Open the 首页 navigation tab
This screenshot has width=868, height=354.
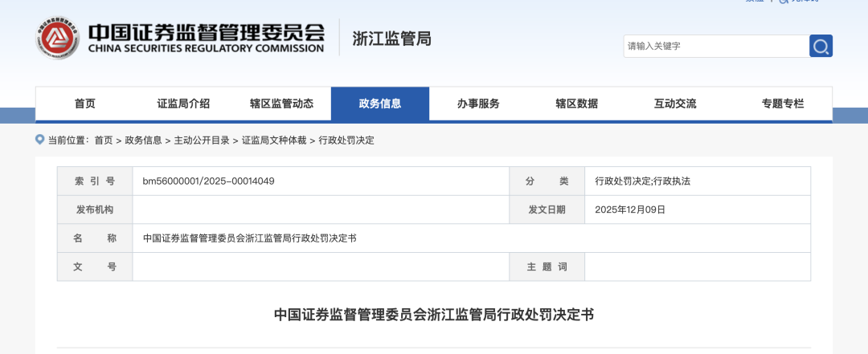[84, 104]
